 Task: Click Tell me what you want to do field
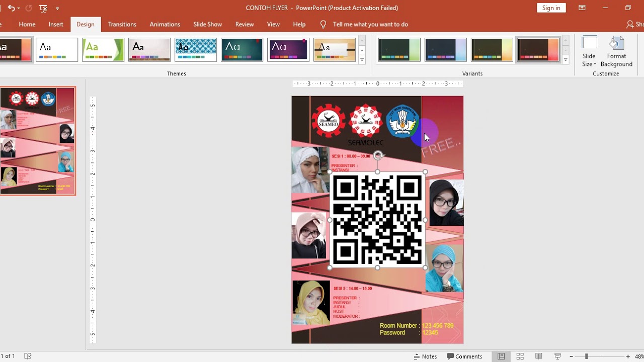370,24
